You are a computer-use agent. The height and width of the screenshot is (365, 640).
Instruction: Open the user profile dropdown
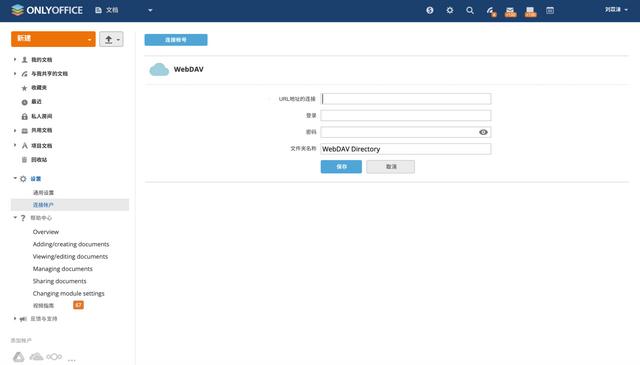(x=616, y=9)
